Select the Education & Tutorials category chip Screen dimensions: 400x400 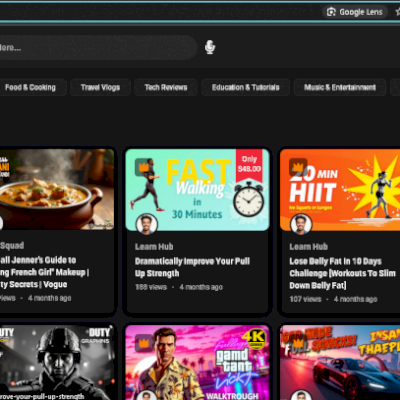click(246, 87)
